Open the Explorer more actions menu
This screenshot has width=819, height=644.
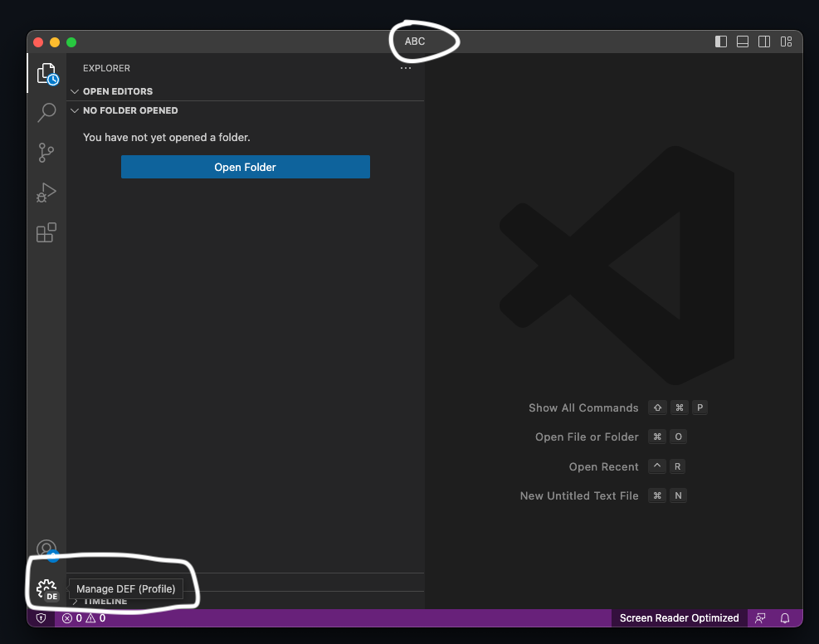pyautogui.click(x=406, y=68)
